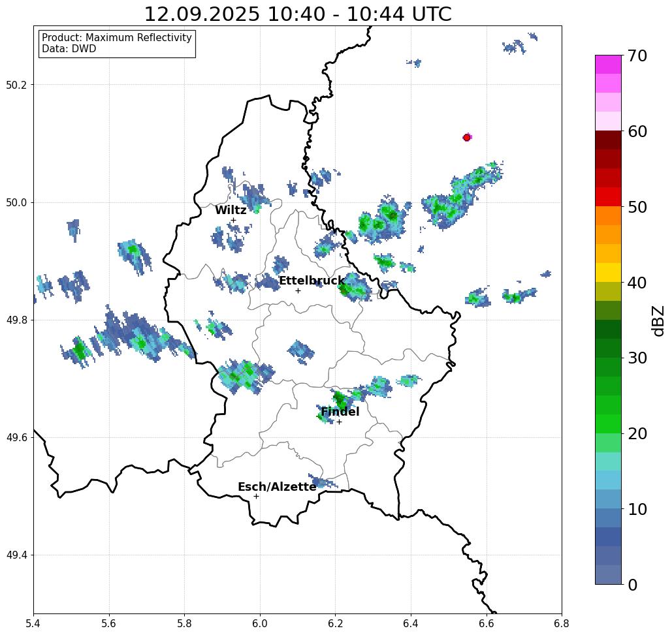Click the yellow colorbar segment above 40
672x635 pixels.
(x=608, y=272)
